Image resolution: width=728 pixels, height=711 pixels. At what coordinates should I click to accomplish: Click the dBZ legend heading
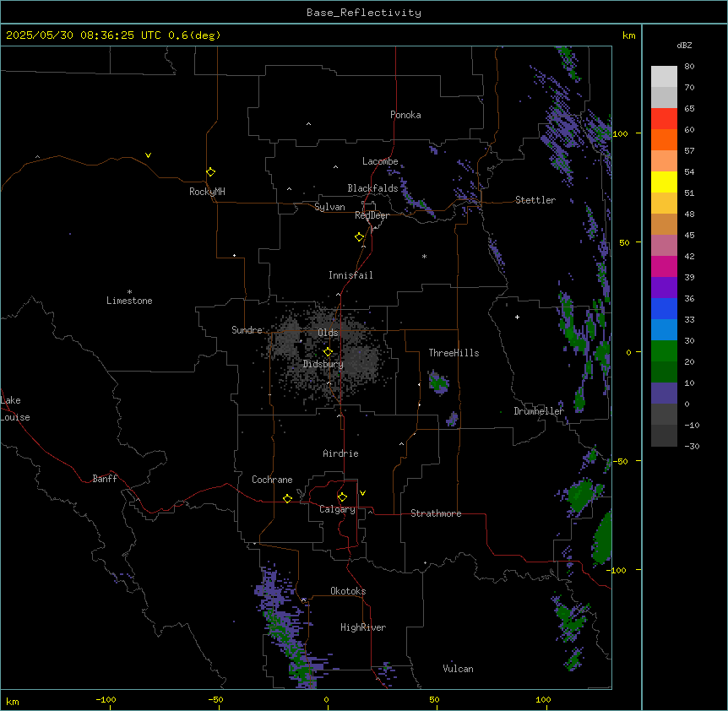[x=684, y=45]
